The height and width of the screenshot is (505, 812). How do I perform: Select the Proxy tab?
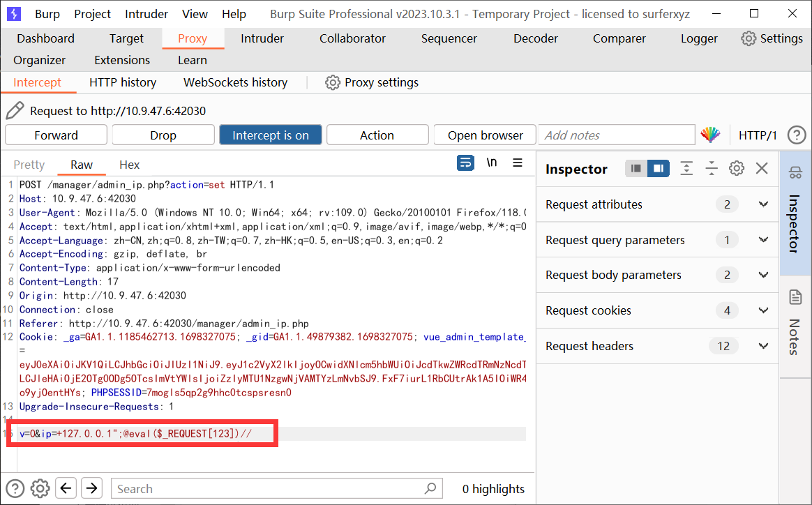point(193,38)
